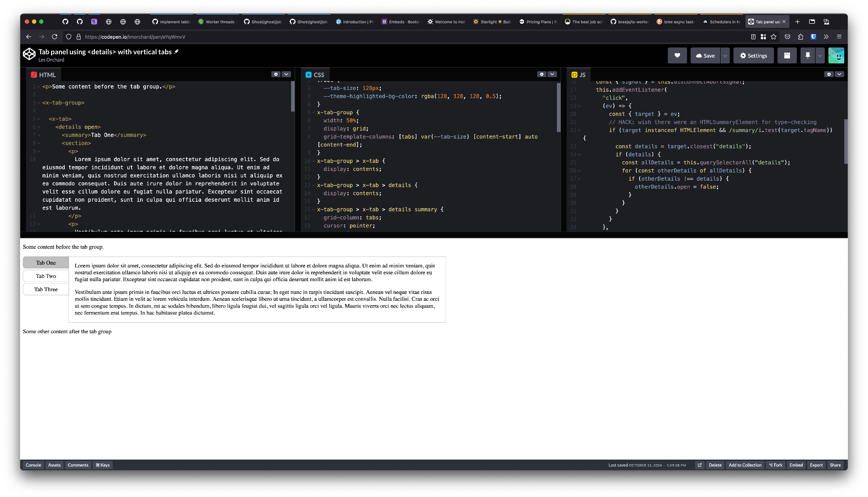This screenshot has height=497, width=868.
Task: Click the Fork button
Action: [775, 465]
